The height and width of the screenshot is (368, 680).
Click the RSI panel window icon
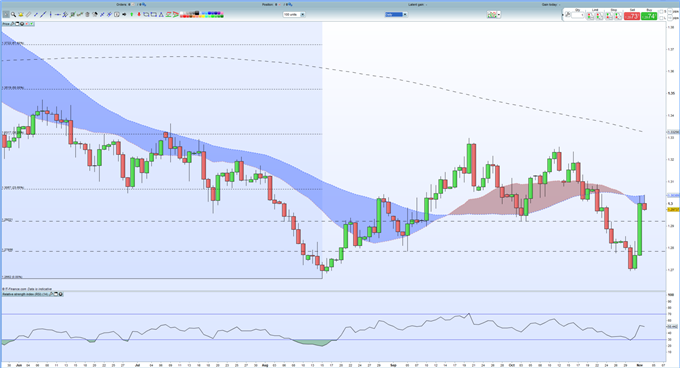56,294
